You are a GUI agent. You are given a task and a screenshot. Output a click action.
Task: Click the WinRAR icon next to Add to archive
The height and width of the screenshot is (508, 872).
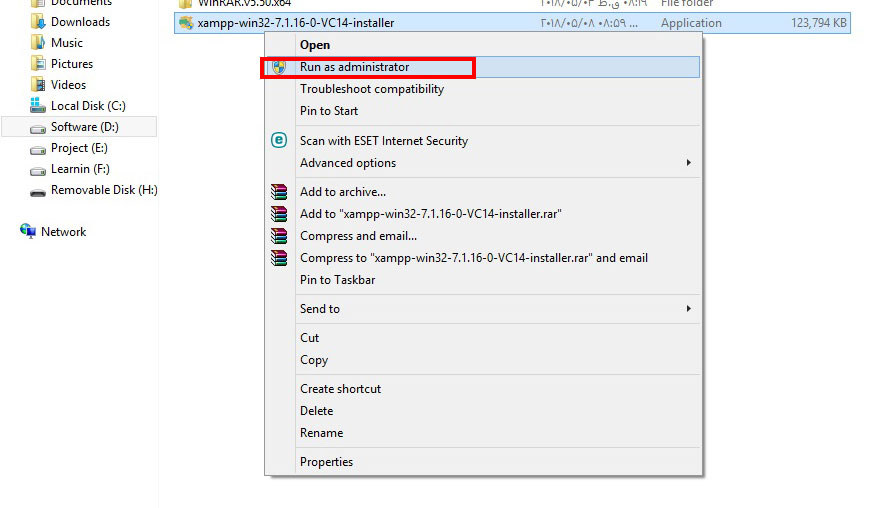(x=280, y=192)
